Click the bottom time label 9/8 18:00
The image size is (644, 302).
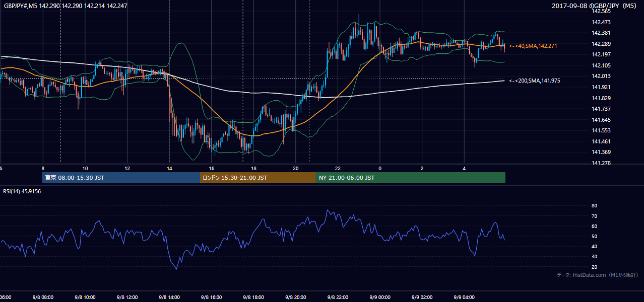(253, 297)
